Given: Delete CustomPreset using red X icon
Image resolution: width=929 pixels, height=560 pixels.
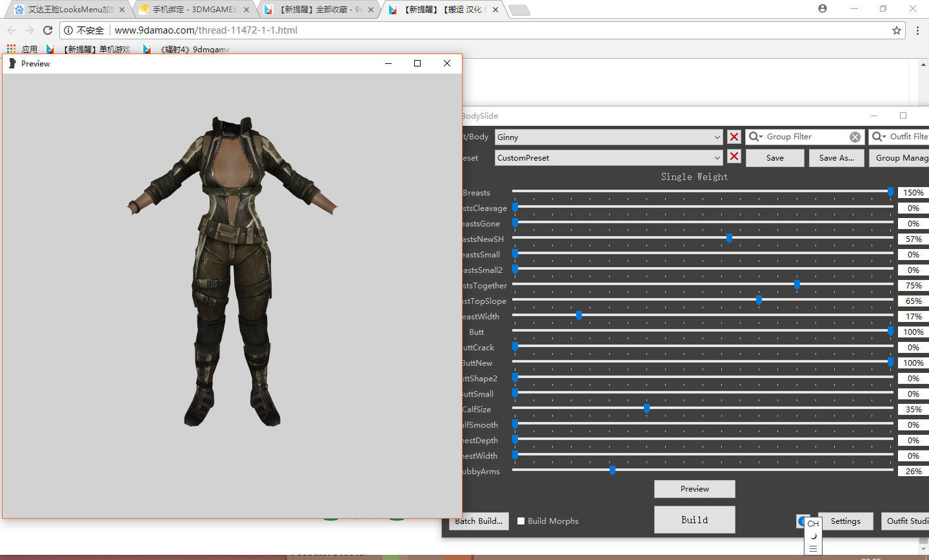Looking at the screenshot, I should (734, 157).
